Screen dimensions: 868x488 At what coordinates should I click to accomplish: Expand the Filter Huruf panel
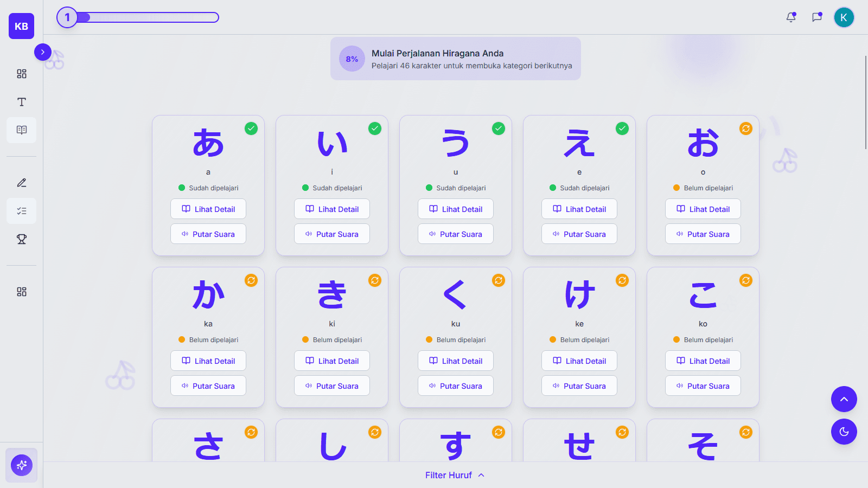click(x=455, y=475)
